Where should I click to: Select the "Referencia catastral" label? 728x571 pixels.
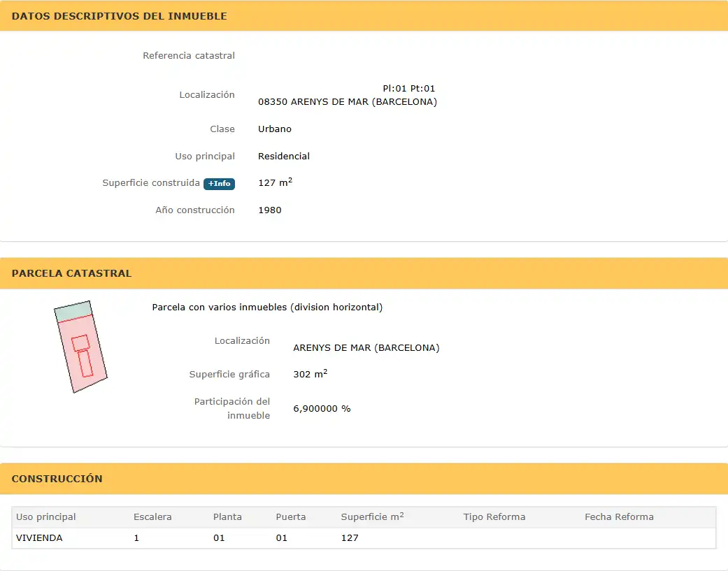pyautogui.click(x=189, y=56)
